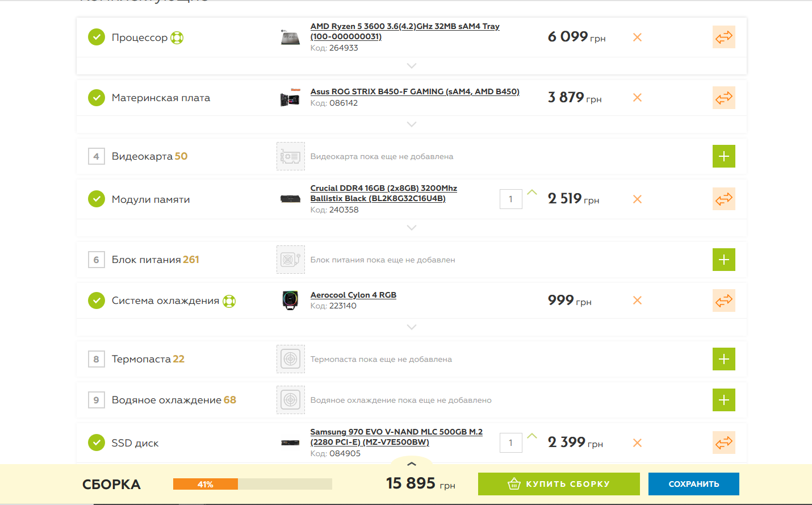
Task: Remove the Samsung 970 EVO SSD
Action: pyautogui.click(x=637, y=443)
